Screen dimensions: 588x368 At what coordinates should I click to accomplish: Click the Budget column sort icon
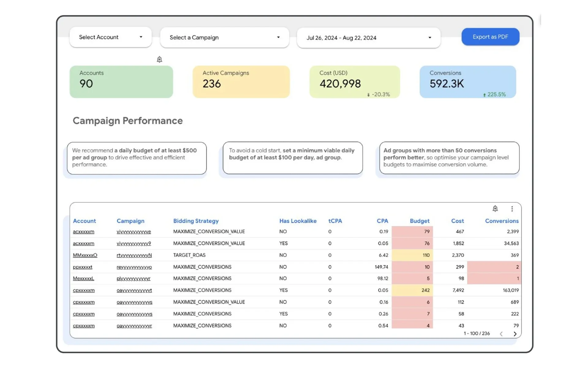pyautogui.click(x=420, y=220)
